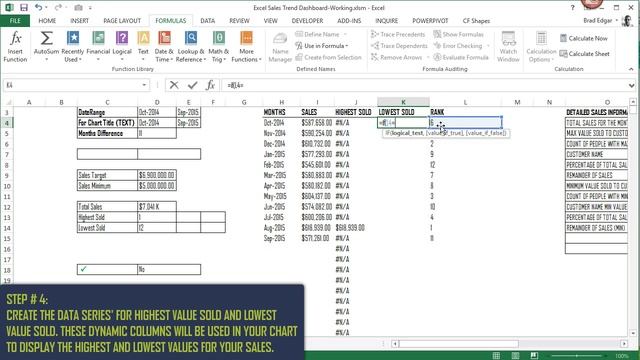This screenshot has height=360, width=640.
Task: Save the workbook from quick access toolbar
Action: (24, 8)
